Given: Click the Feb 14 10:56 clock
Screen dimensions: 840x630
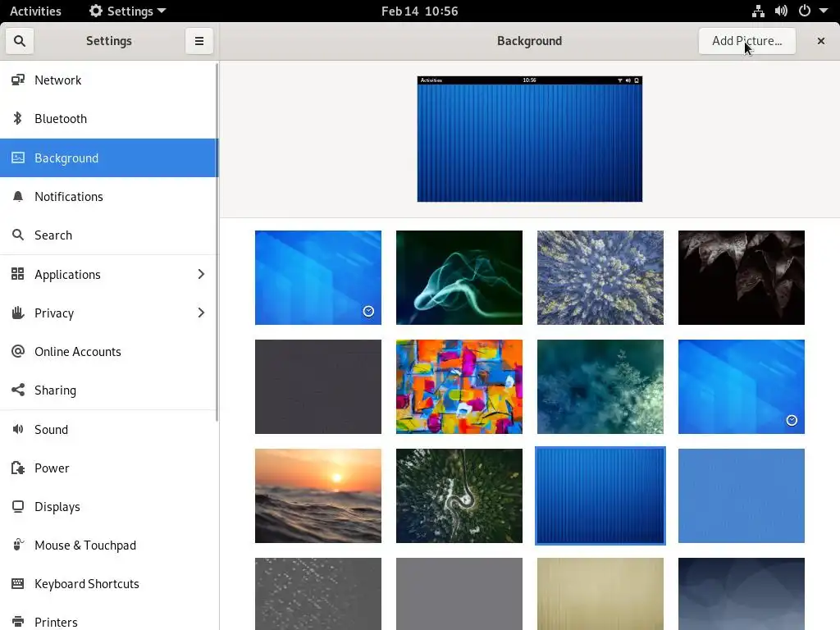Looking at the screenshot, I should (x=419, y=11).
